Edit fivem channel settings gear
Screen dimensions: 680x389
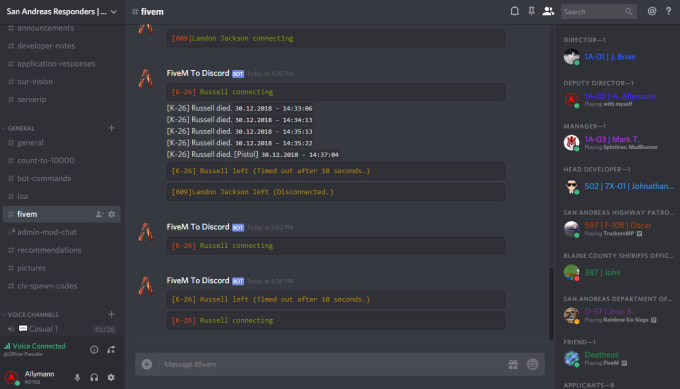click(x=111, y=214)
